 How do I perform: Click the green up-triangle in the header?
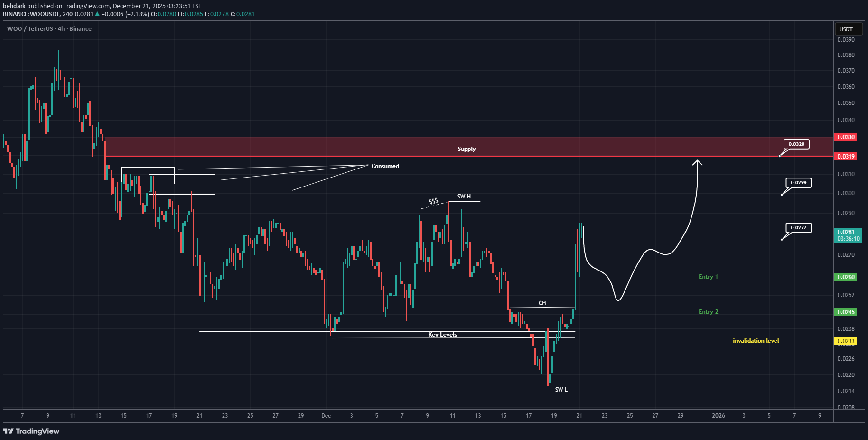click(x=98, y=14)
